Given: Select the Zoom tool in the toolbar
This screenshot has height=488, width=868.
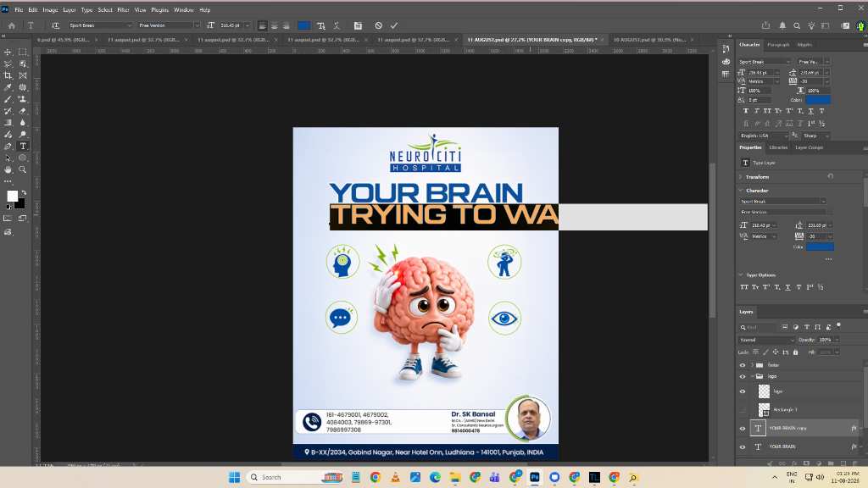Looking at the screenshot, I should point(23,169).
